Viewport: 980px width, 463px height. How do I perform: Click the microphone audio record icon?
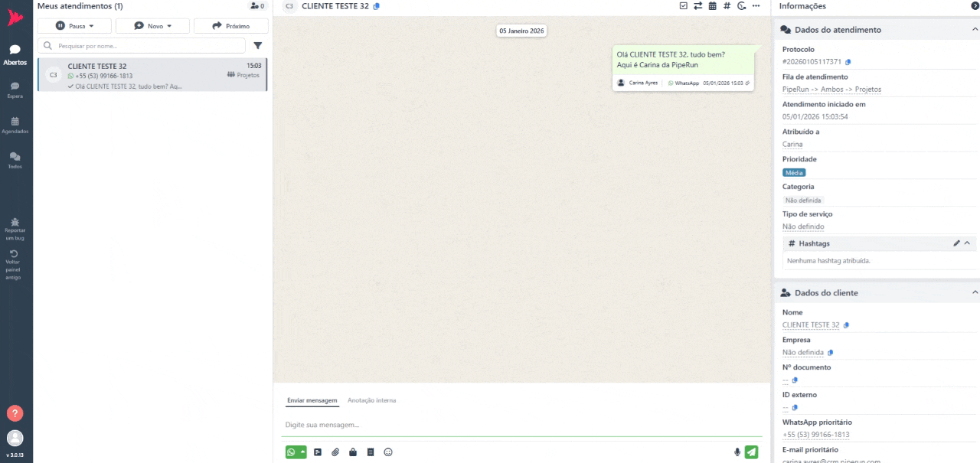(x=737, y=452)
